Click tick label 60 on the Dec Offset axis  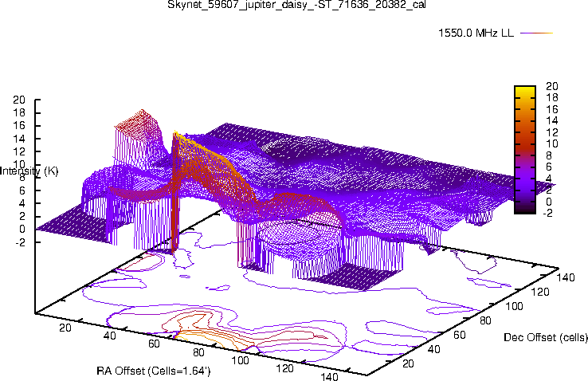(x=460, y=335)
